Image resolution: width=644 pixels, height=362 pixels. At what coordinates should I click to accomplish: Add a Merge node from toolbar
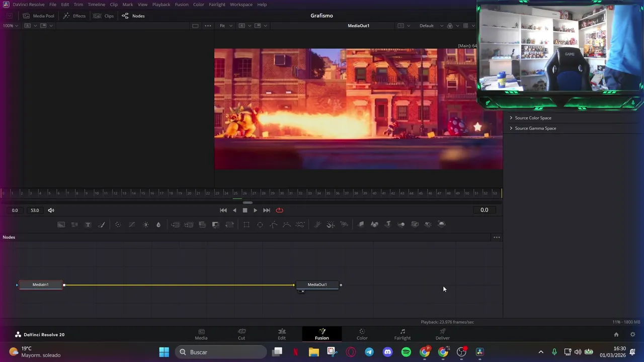pyautogui.click(x=175, y=224)
